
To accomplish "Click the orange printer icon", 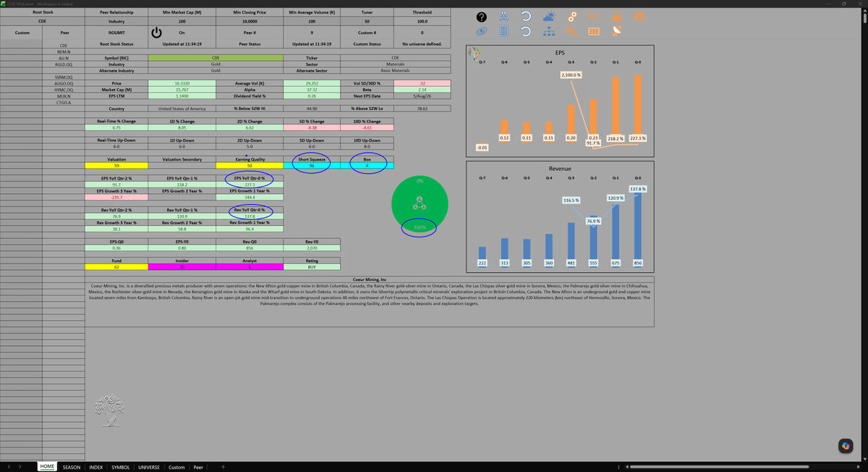I will click(x=616, y=17).
